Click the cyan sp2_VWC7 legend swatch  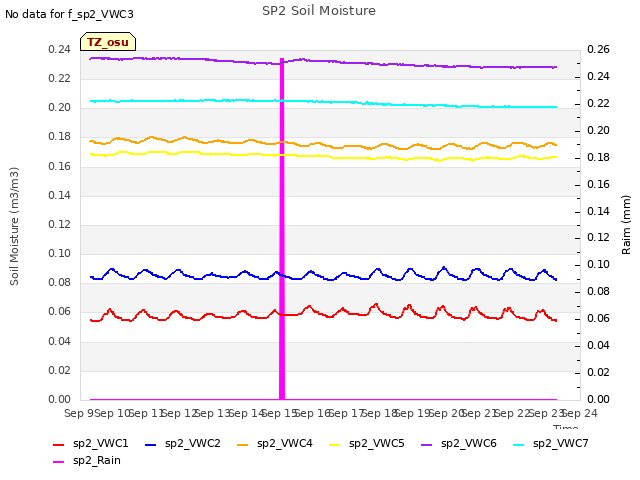(x=519, y=444)
